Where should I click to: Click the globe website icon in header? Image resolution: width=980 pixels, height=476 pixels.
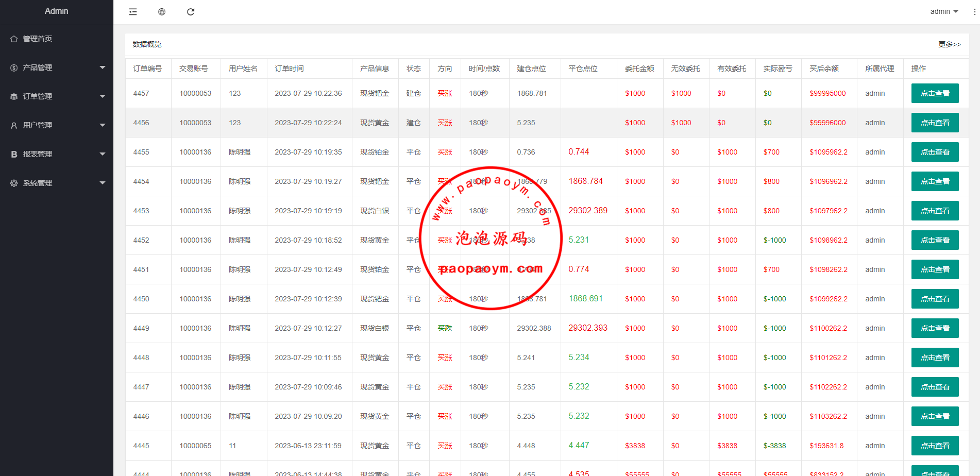coord(162,12)
